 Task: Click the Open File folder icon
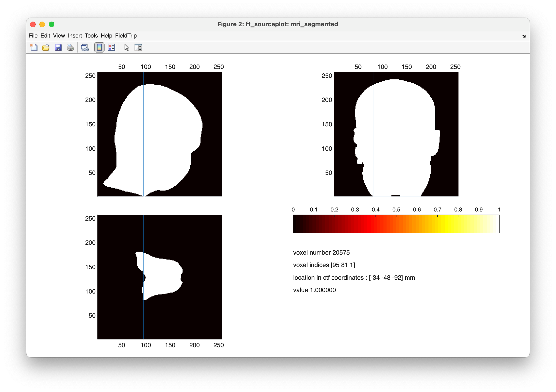[46, 48]
